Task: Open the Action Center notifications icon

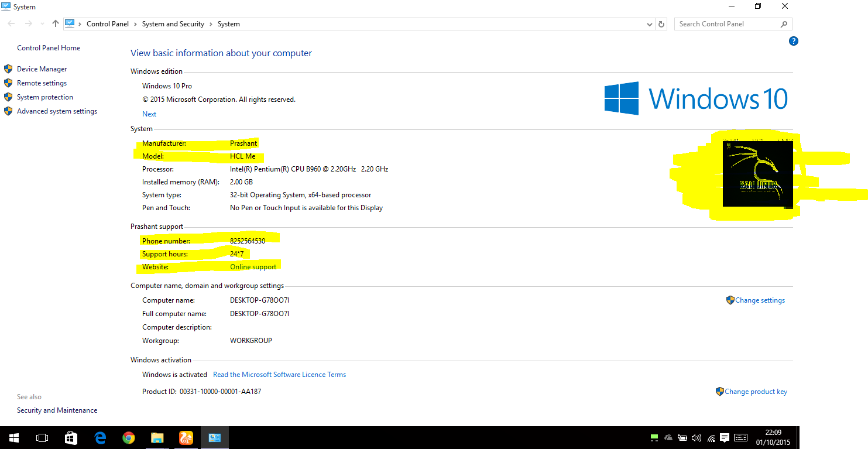Action: [x=725, y=437]
